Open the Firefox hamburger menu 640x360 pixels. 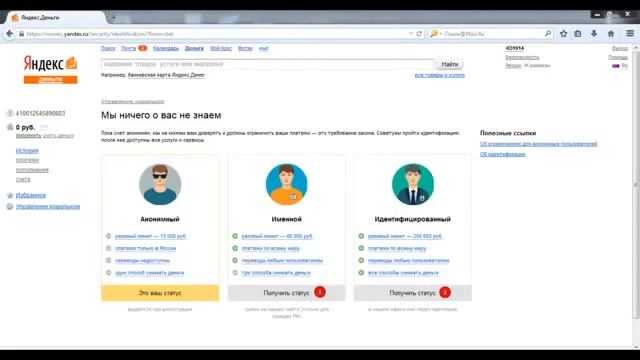[x=630, y=34]
